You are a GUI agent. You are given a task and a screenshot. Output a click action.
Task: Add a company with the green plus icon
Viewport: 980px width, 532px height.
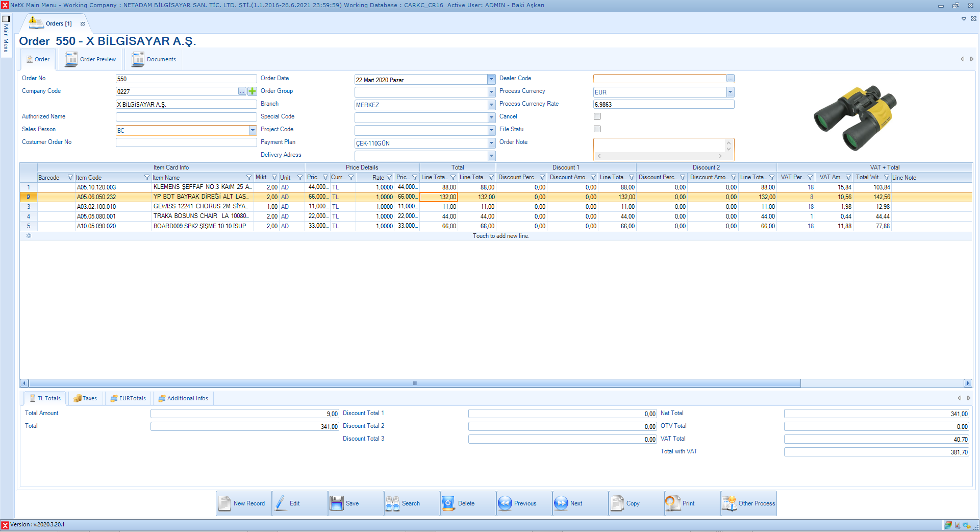[252, 91]
